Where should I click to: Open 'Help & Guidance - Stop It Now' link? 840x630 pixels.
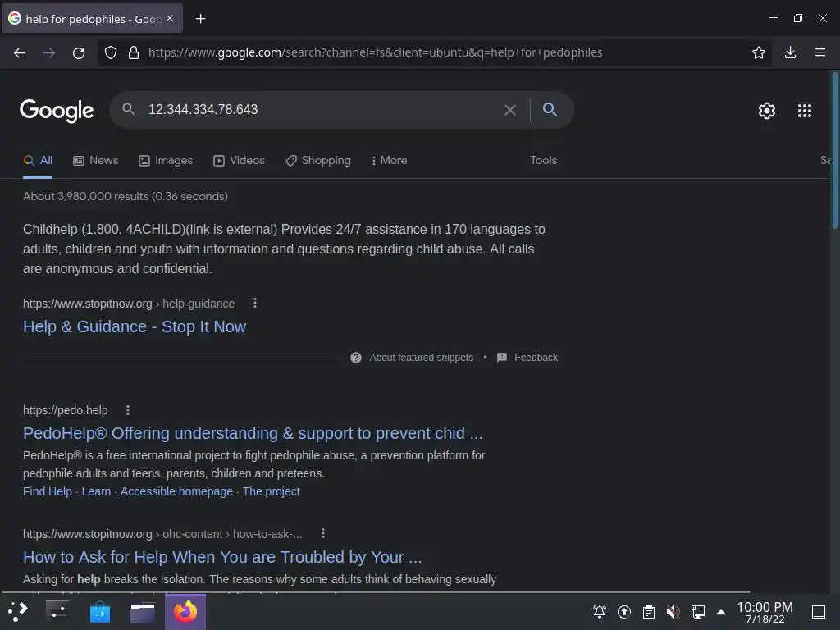pos(135,326)
